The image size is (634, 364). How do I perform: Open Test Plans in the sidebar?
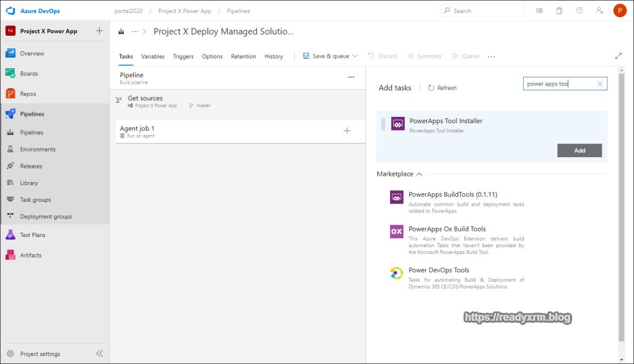click(x=32, y=235)
